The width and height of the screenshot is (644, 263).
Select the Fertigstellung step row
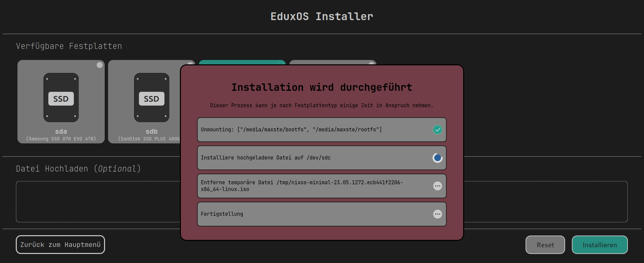pyautogui.click(x=322, y=214)
